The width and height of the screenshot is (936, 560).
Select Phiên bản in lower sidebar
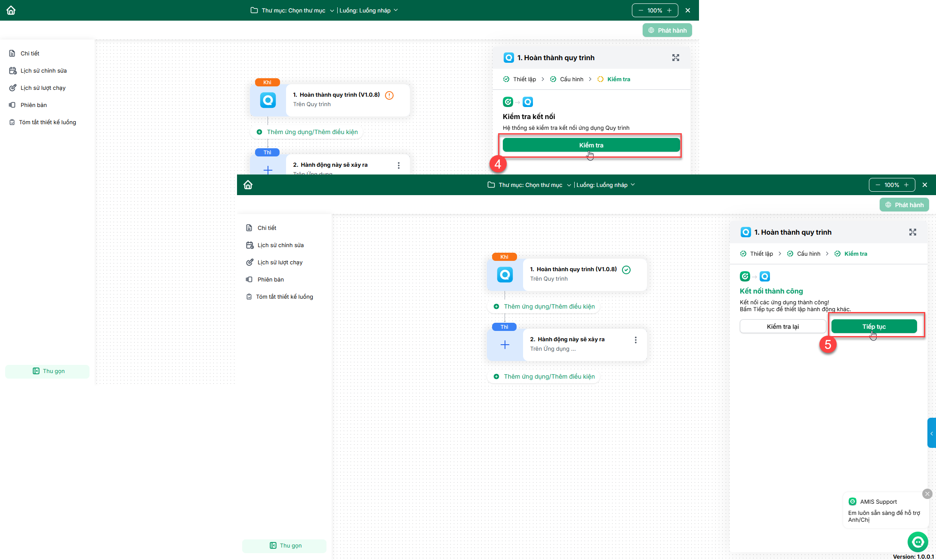270,279
